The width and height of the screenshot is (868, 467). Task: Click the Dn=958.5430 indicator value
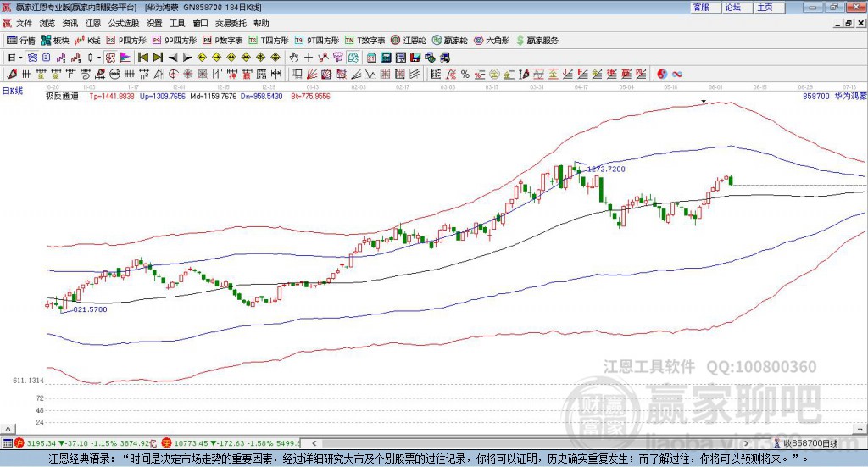(x=261, y=96)
